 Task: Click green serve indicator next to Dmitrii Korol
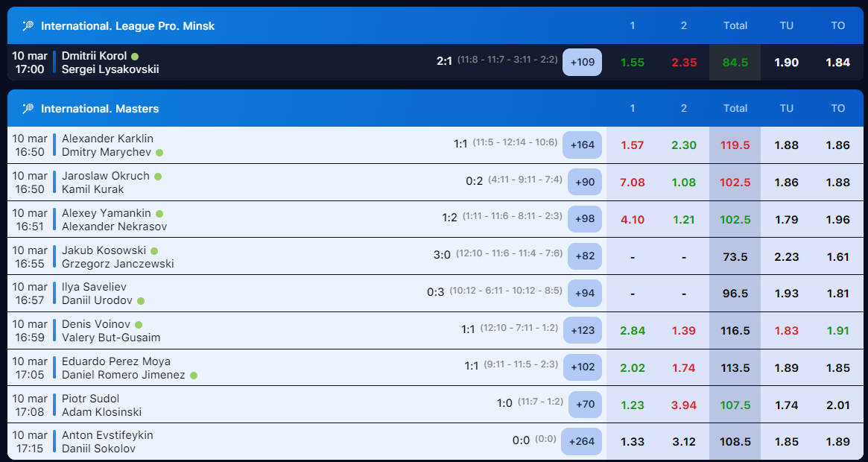pos(135,56)
